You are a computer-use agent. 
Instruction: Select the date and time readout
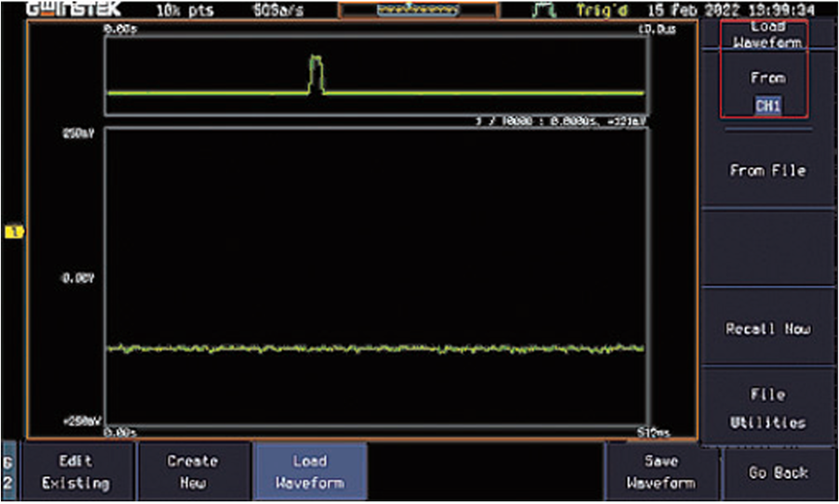(731, 10)
